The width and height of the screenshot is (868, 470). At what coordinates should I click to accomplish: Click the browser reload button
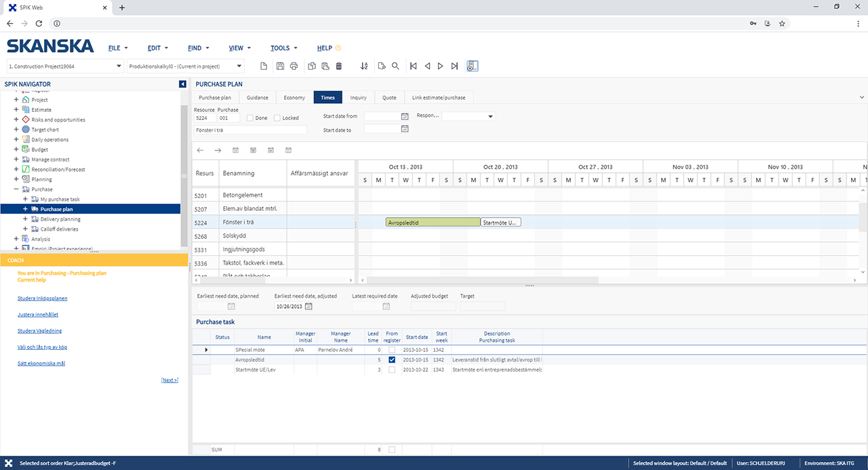click(39, 23)
